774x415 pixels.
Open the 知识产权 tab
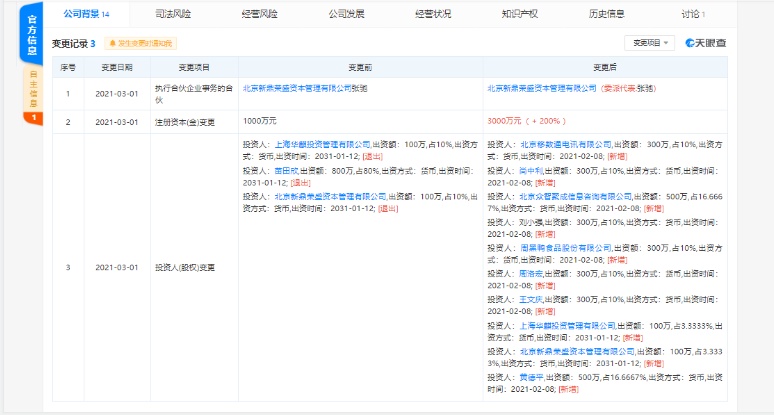click(518, 14)
